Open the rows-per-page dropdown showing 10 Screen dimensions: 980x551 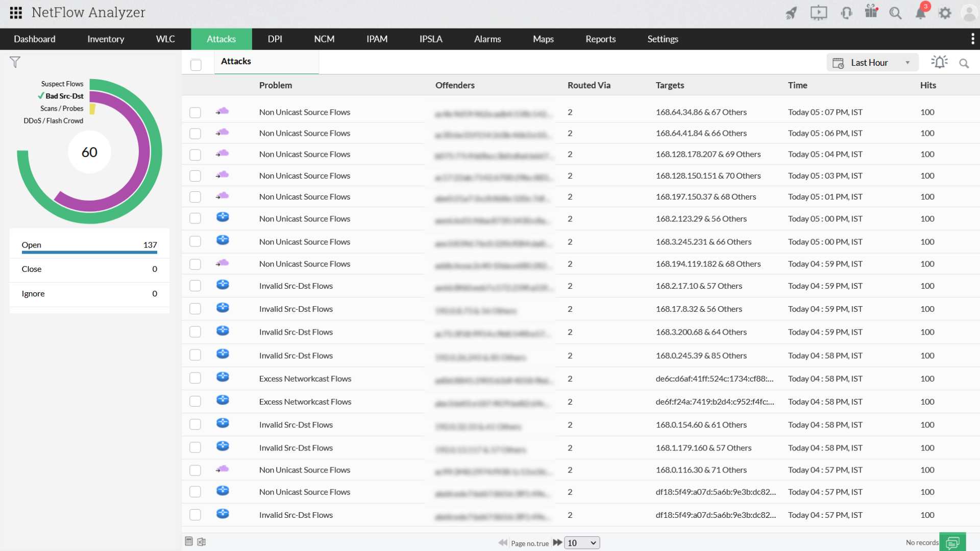(x=582, y=543)
